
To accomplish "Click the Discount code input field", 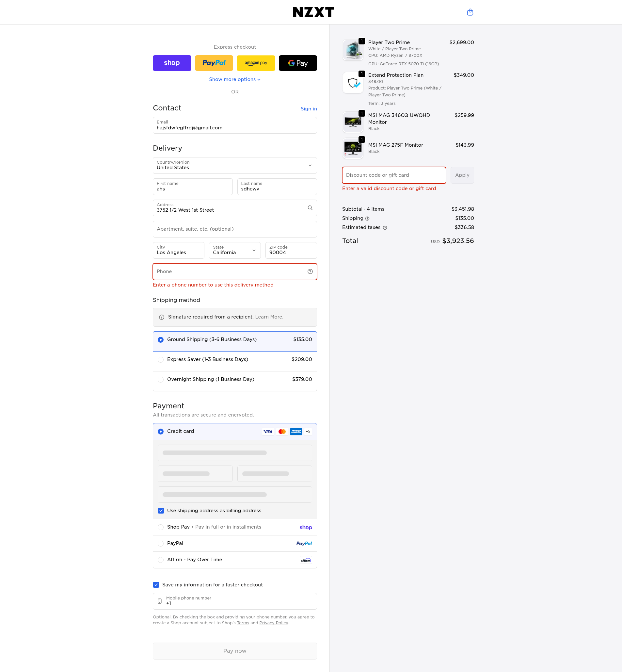I will pos(393,175).
